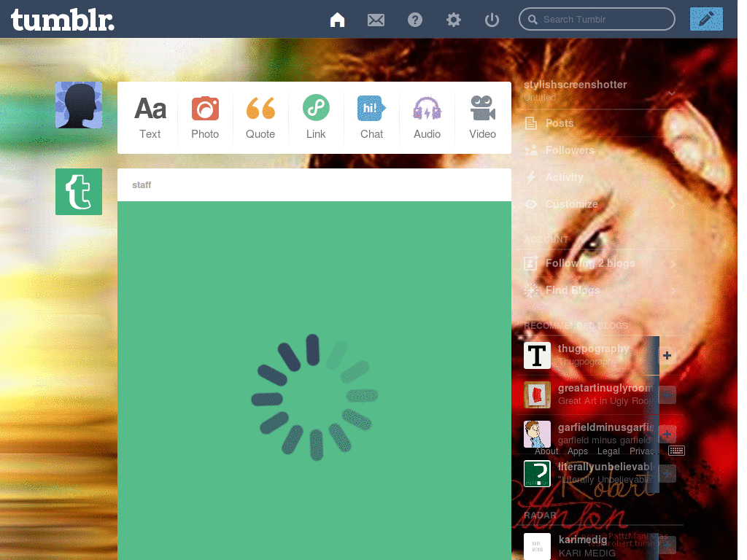Open Following 2 blogs item
The image size is (747, 560).
tap(589, 262)
